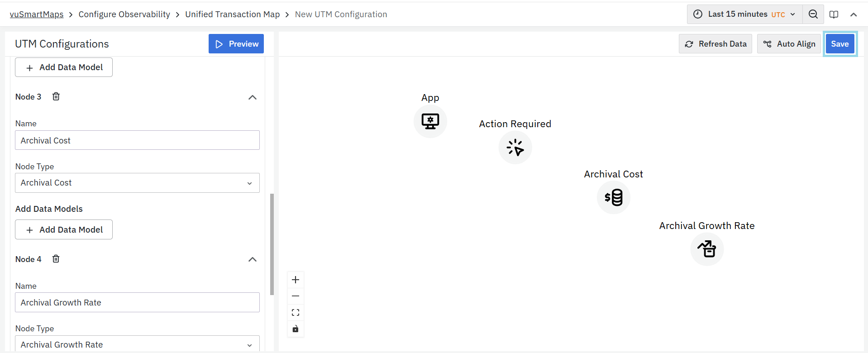Fit the map view to screen
Screen dimensions: 868x353
click(296, 312)
